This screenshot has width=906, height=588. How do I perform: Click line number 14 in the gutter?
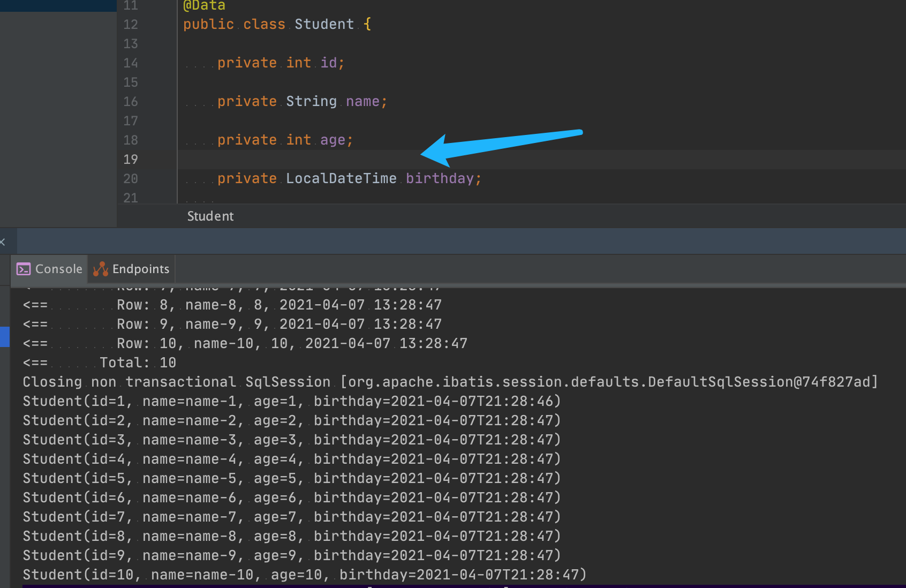tap(131, 63)
